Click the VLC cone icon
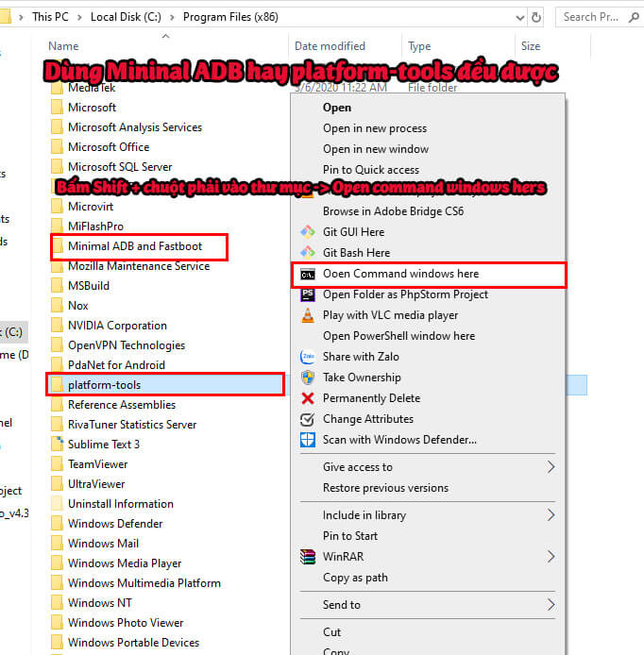The image size is (644, 655). click(x=307, y=315)
